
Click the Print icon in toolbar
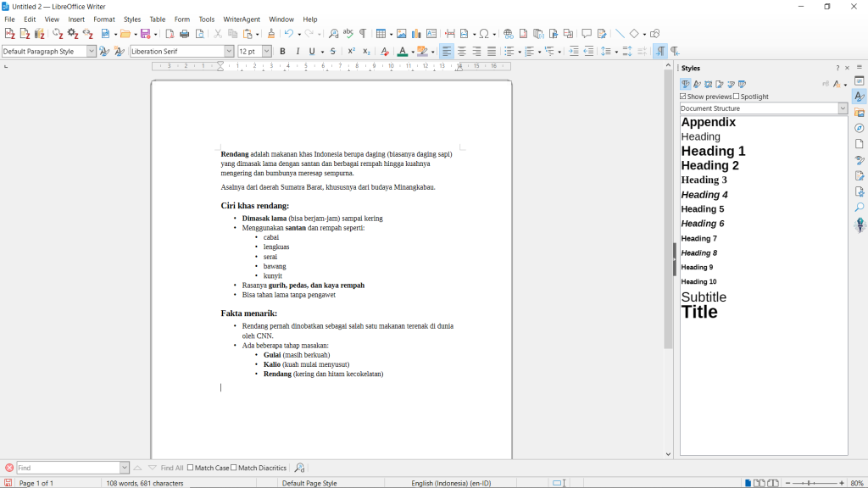tap(184, 34)
